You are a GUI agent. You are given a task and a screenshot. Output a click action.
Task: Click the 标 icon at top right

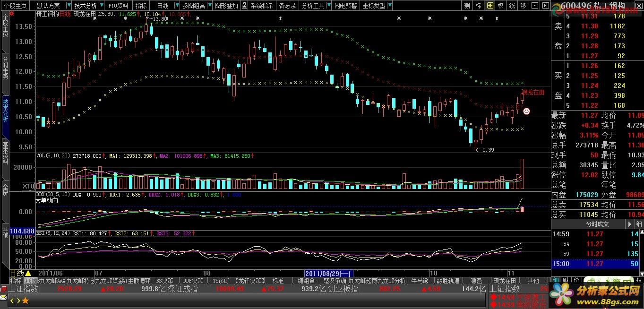pos(479,6)
